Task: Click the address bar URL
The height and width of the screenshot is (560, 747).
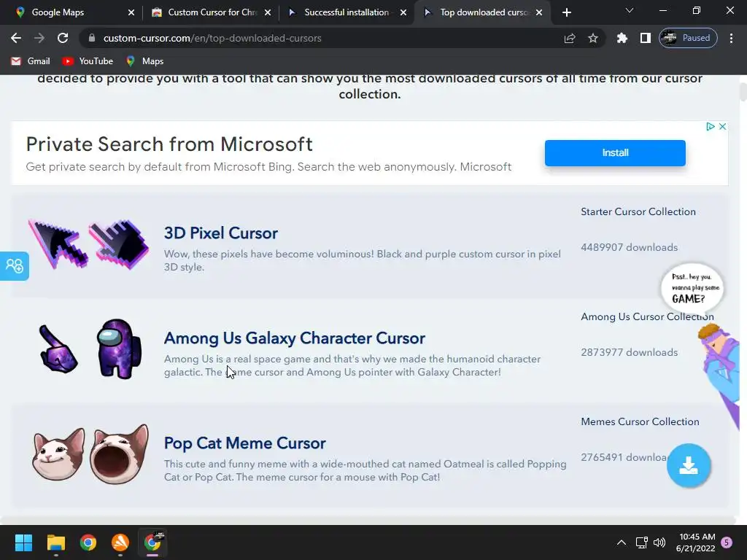Action: (212, 38)
